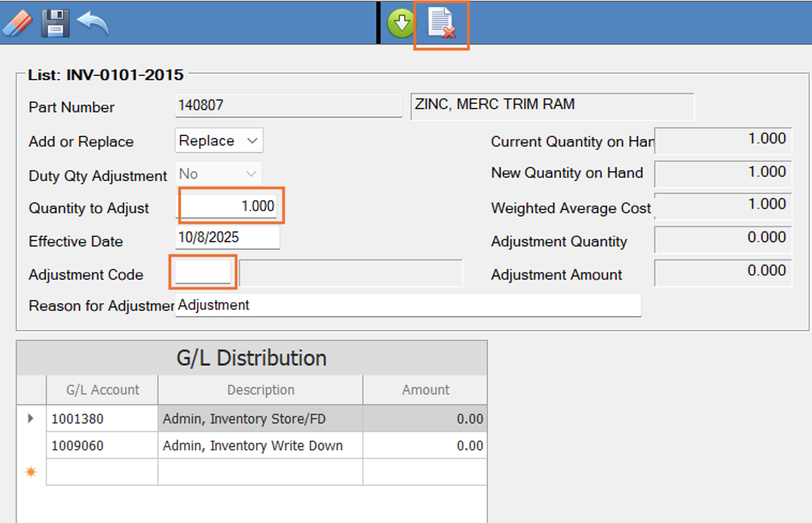The width and height of the screenshot is (812, 523).
Task: Click the Part Number field 140807
Action: click(x=288, y=106)
